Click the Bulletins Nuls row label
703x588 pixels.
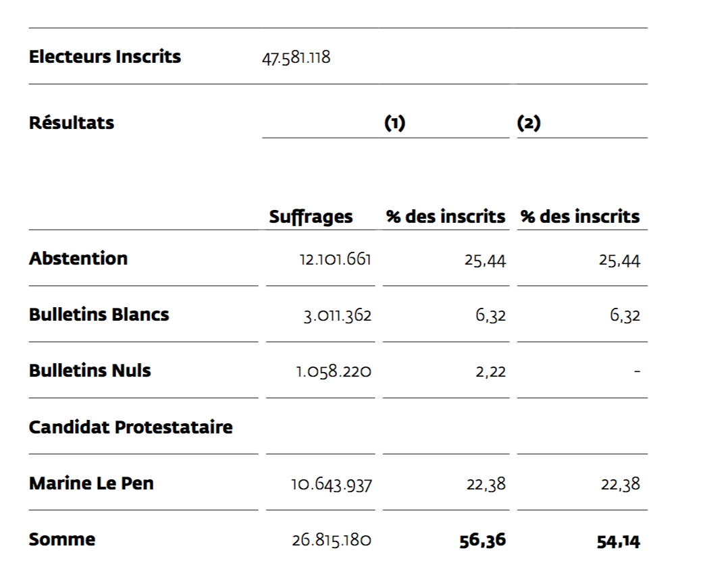[90, 371]
